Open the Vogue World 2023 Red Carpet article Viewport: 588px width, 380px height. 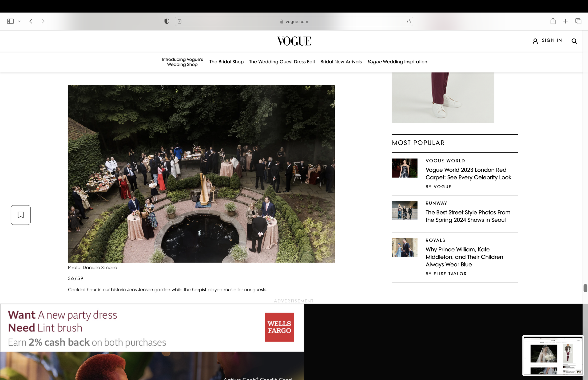click(x=468, y=174)
